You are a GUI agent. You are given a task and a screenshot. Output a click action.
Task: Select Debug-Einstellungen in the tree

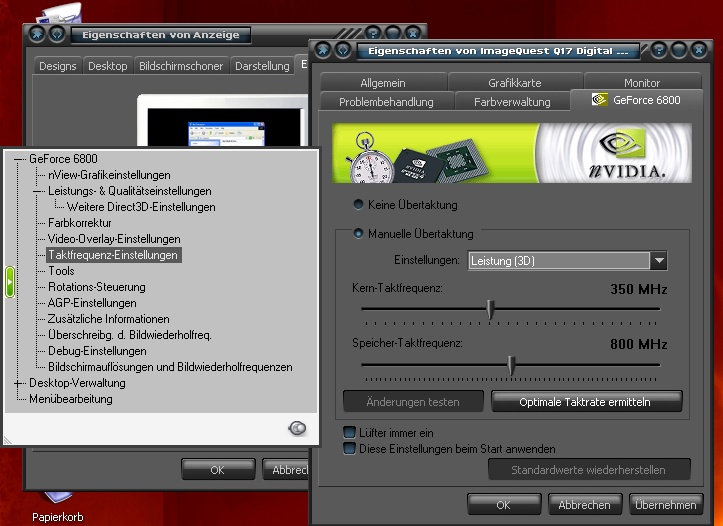[x=97, y=351]
